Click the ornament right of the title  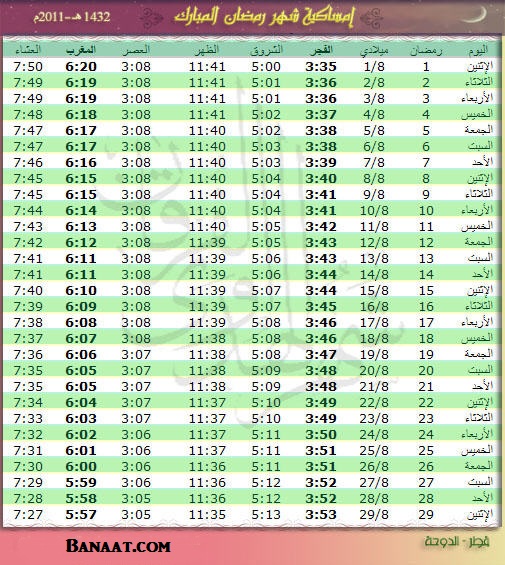(371, 18)
